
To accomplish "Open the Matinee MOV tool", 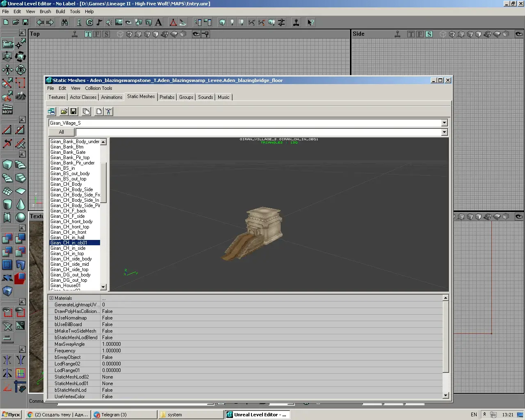I will pyautogui.click(x=7, y=109).
